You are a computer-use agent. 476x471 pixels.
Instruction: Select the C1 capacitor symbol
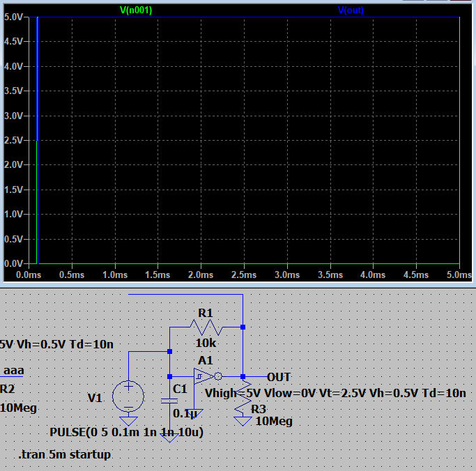(x=169, y=400)
